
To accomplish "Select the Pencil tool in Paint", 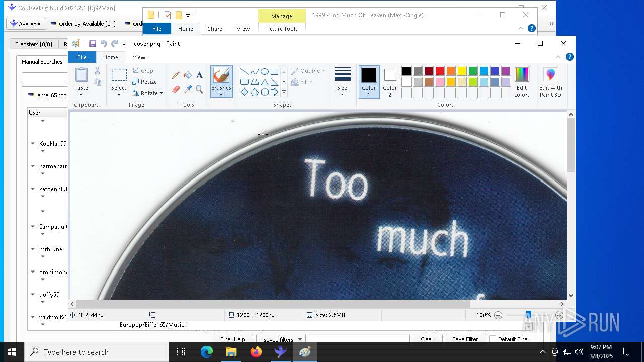I will click(x=176, y=75).
